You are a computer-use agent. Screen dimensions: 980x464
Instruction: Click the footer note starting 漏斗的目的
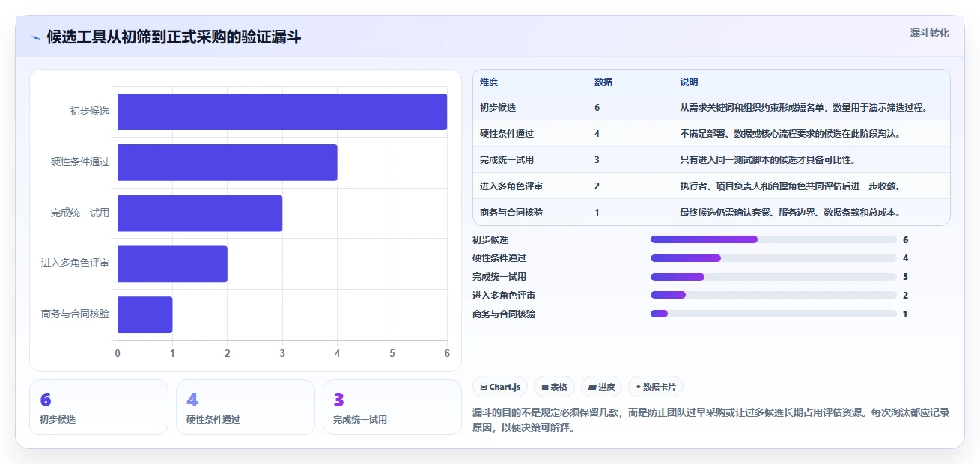(711, 421)
